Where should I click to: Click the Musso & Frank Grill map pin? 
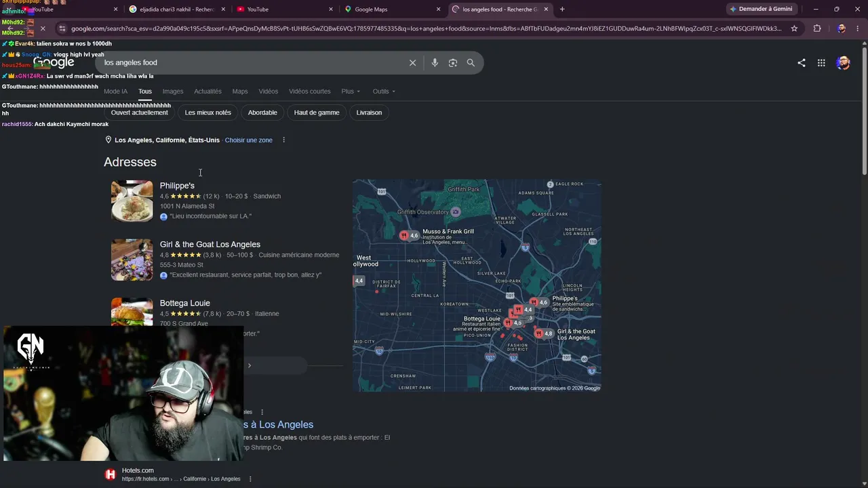tap(404, 235)
